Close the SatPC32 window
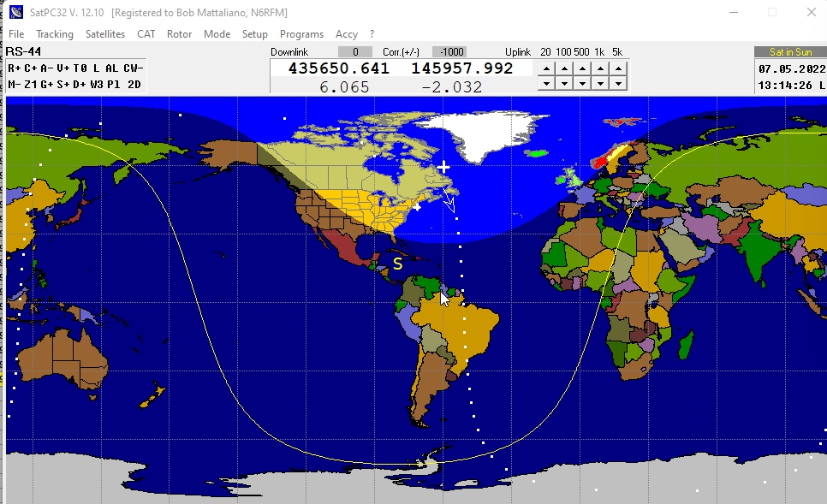 click(812, 12)
